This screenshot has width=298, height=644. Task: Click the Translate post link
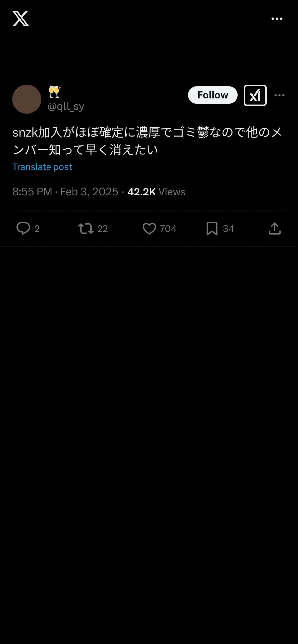click(x=42, y=167)
